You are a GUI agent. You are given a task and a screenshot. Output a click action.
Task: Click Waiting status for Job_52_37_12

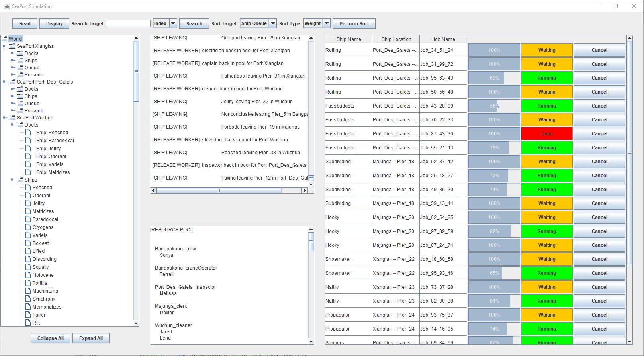pyautogui.click(x=547, y=162)
